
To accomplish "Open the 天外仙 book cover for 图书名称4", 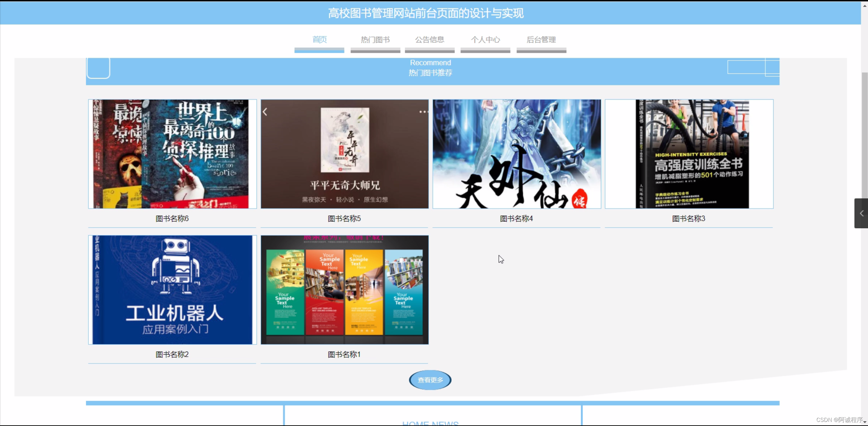I will coord(516,154).
